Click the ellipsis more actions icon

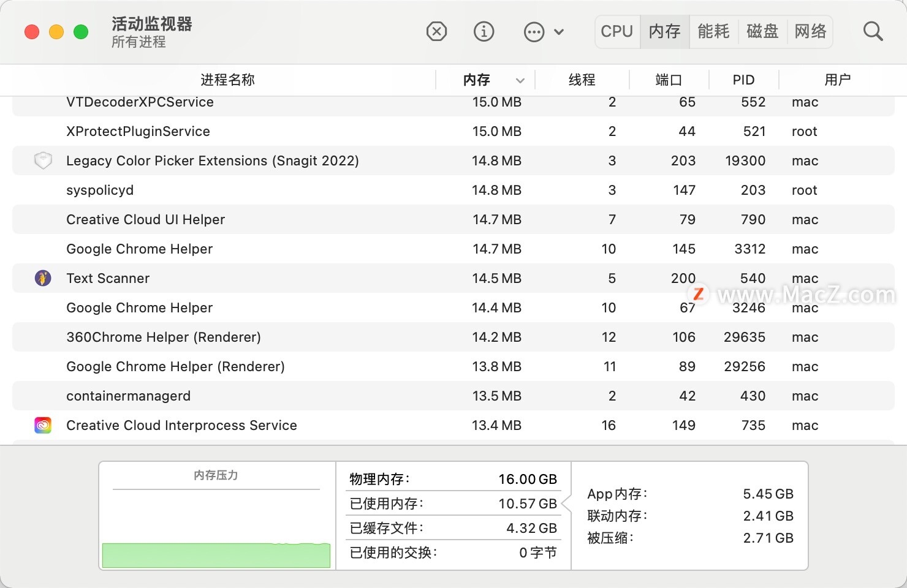[534, 31]
